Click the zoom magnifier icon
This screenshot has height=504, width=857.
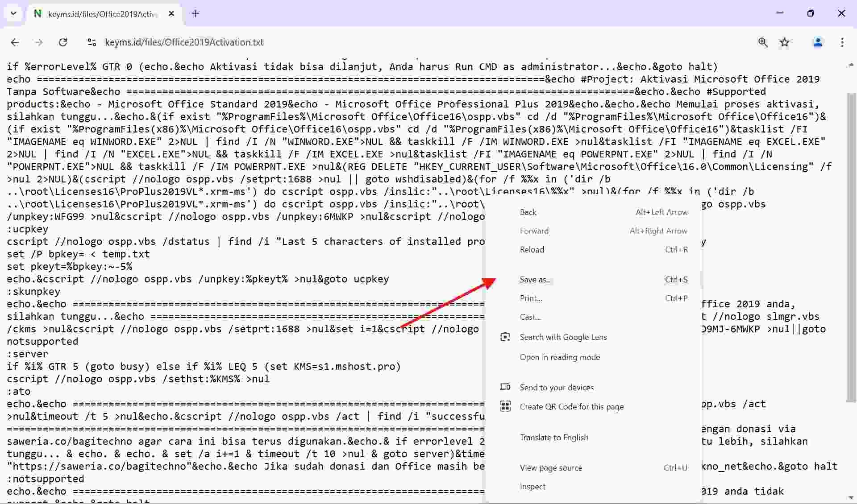763,42
